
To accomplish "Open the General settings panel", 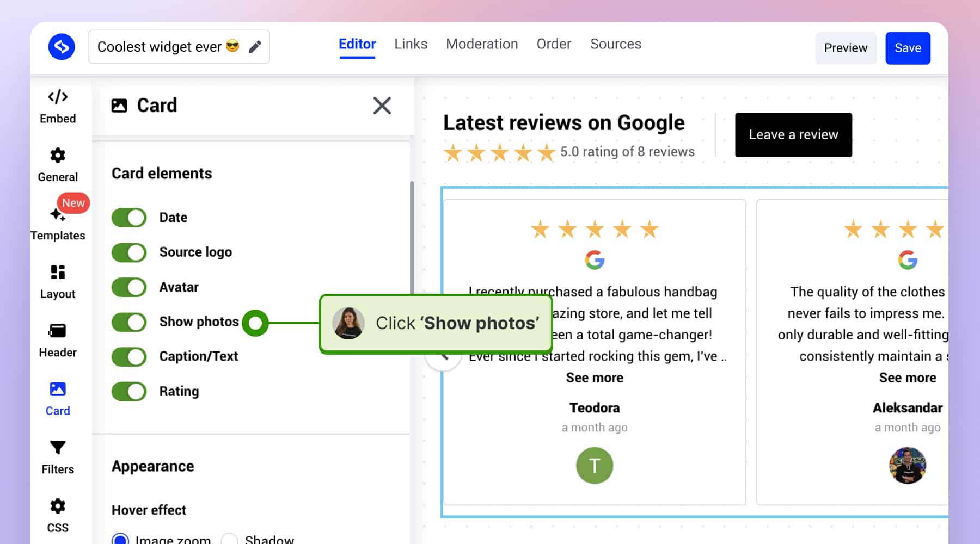I will 57,164.
